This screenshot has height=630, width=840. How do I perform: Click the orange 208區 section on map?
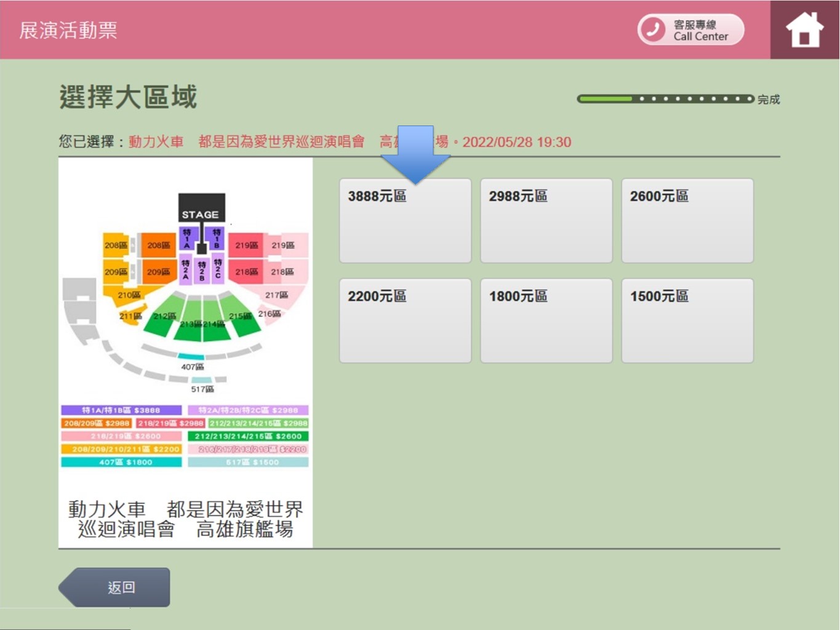(158, 245)
